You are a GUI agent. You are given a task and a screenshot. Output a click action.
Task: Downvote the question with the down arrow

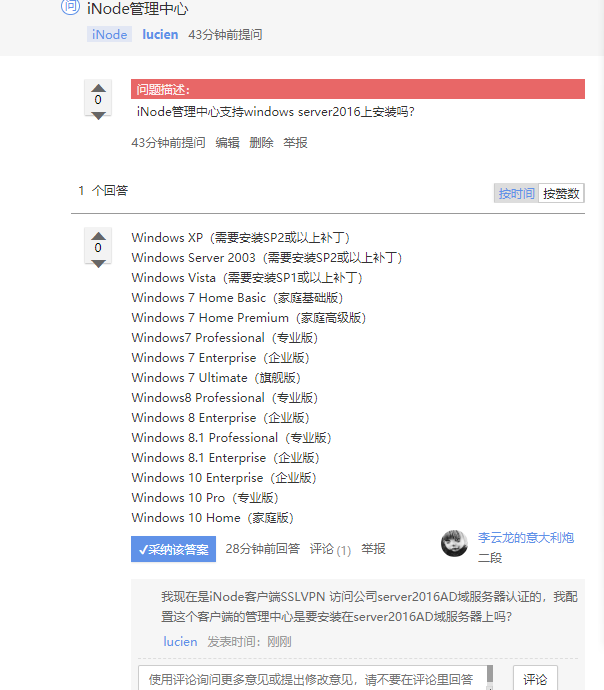(98, 115)
